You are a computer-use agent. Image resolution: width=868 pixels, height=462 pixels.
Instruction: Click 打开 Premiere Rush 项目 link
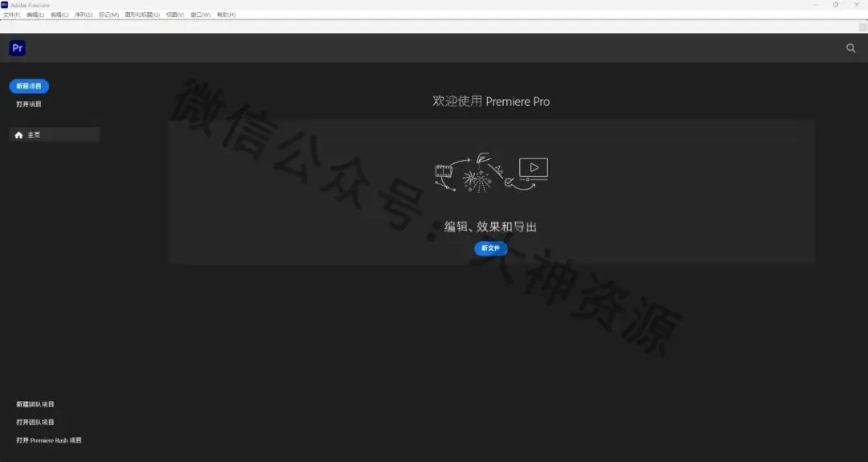pos(49,440)
